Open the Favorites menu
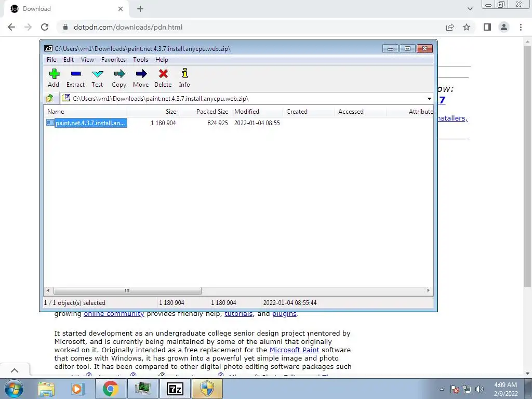The image size is (532, 399). (113, 60)
